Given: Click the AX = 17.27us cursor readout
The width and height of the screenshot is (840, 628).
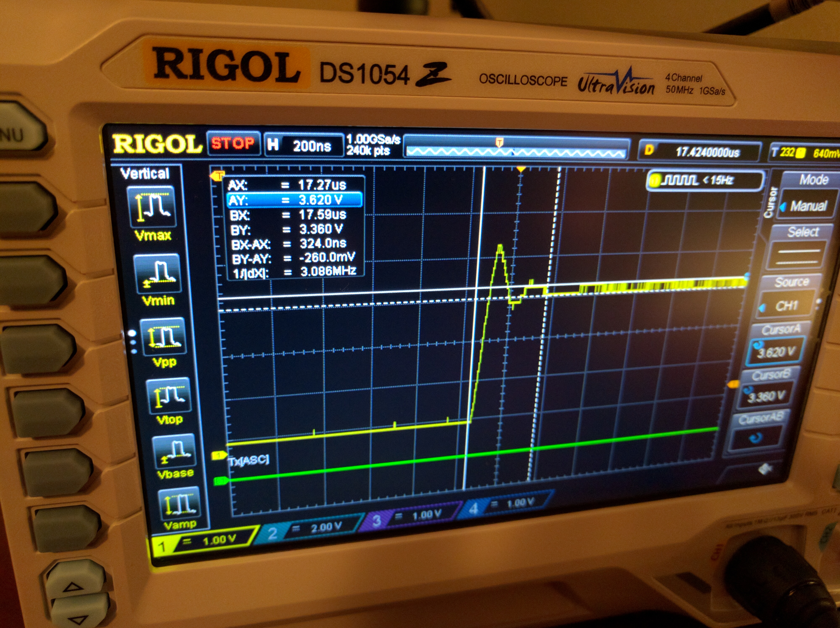Looking at the screenshot, I should point(287,185).
